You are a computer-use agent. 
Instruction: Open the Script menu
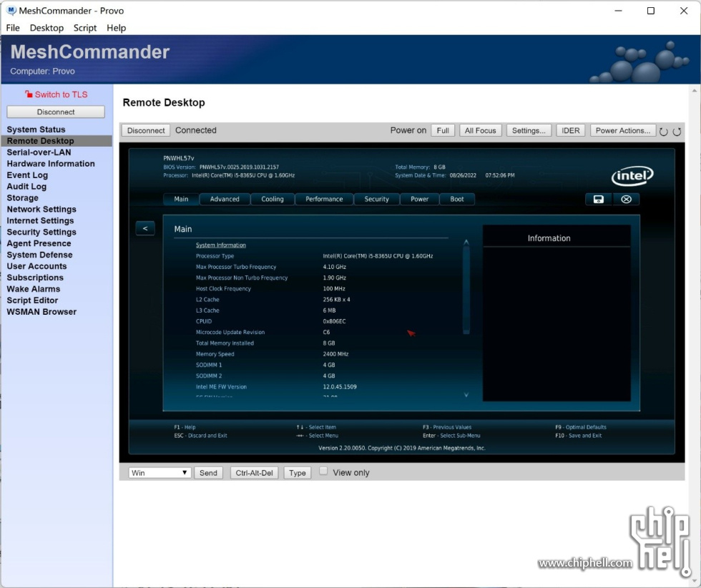[x=85, y=28]
